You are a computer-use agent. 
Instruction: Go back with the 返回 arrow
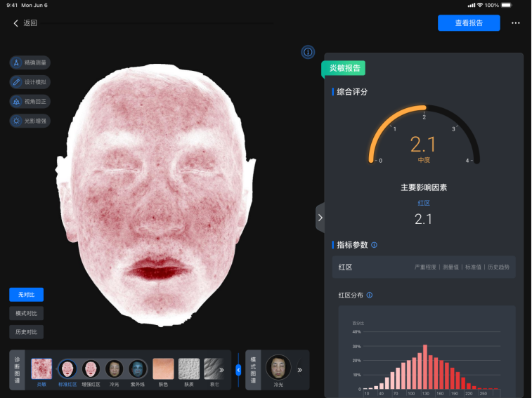(25, 23)
